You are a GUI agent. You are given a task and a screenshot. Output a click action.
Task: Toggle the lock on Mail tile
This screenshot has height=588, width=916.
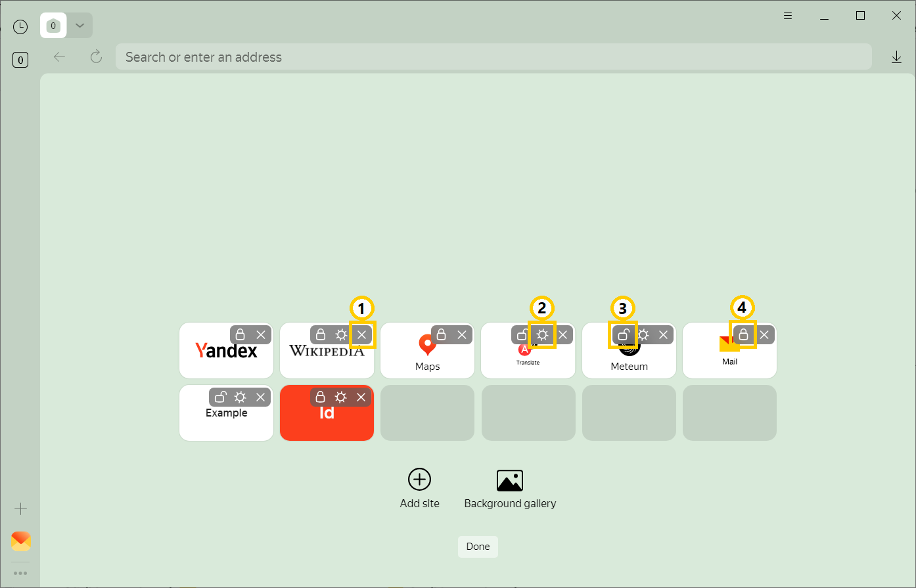(x=743, y=335)
